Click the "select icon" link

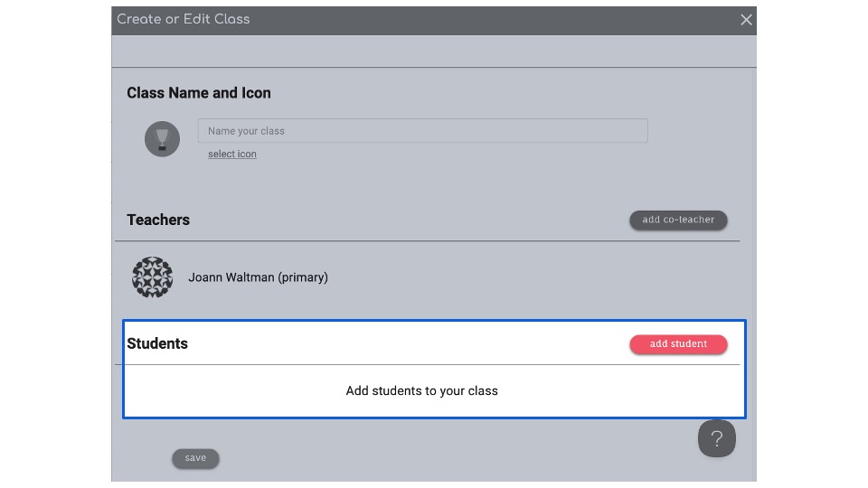coord(232,155)
